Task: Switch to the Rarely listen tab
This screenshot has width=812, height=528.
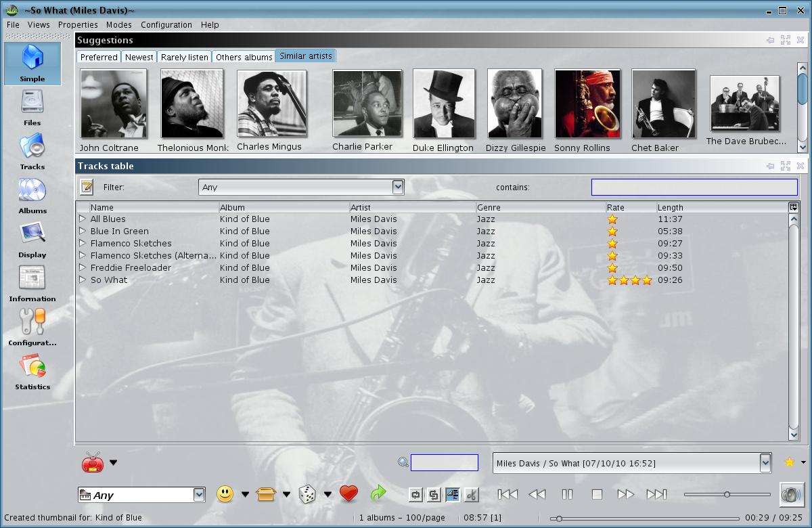Action: 185,57
